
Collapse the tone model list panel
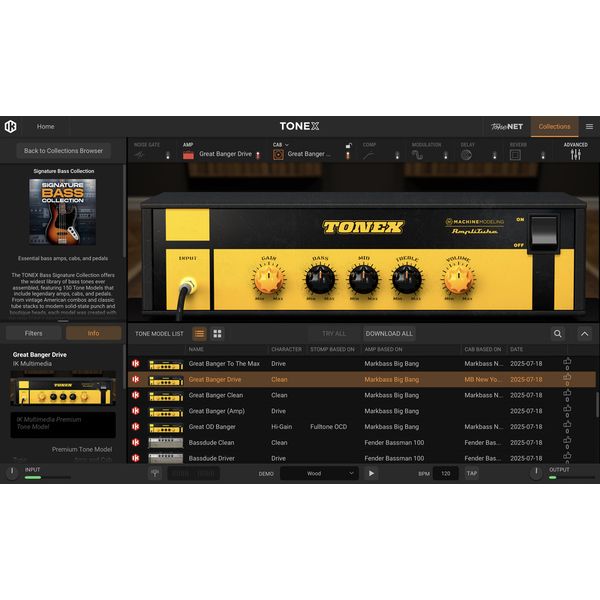click(584, 333)
